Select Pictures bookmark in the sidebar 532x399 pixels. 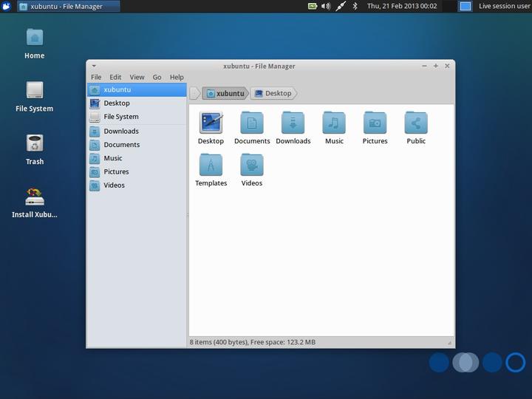[137, 172]
